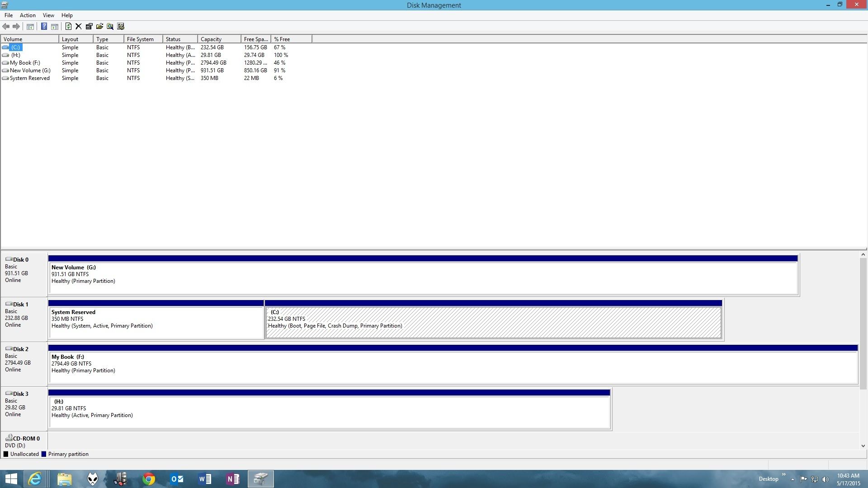Sort by the Free Space column header
The height and width of the screenshot is (488, 868).
(256, 39)
